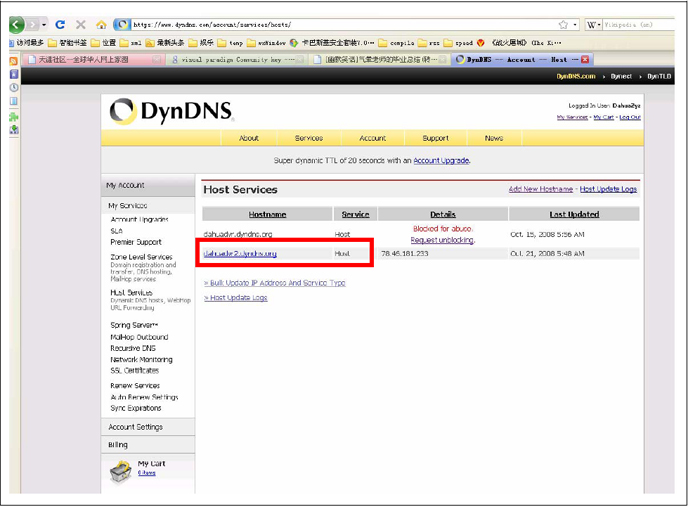Open the News navigation menu item
The height and width of the screenshot is (507, 688).
coord(494,138)
